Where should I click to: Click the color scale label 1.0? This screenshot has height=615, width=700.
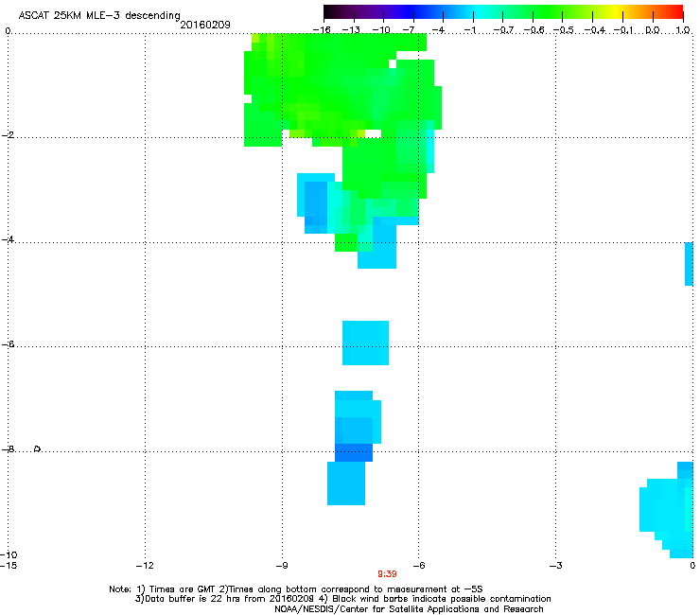(683, 30)
